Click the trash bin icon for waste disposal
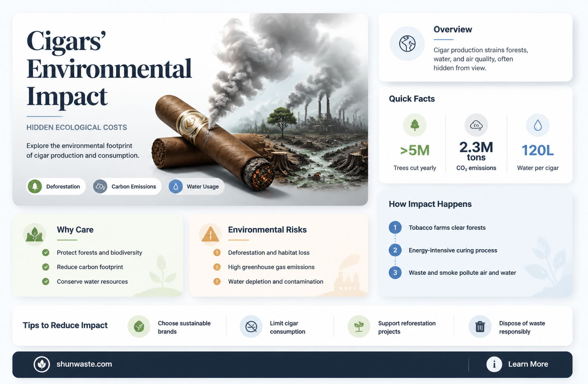The height and width of the screenshot is (384, 588). [x=480, y=326]
